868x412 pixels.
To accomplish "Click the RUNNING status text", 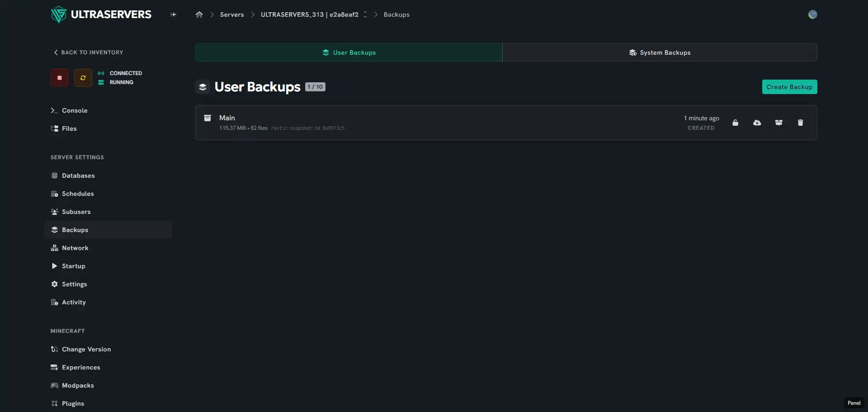I will [x=122, y=82].
